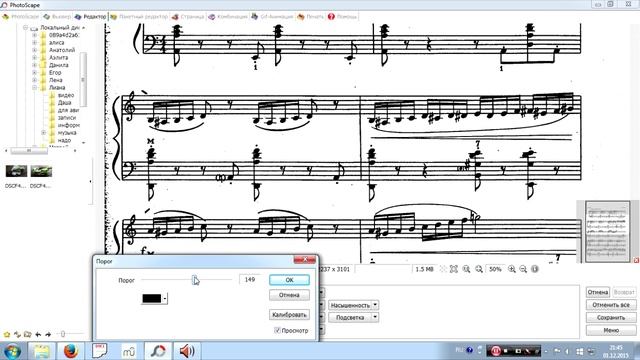The height and width of the screenshot is (360, 640).
Task: Click the favorites star icon
Action: (7, 334)
